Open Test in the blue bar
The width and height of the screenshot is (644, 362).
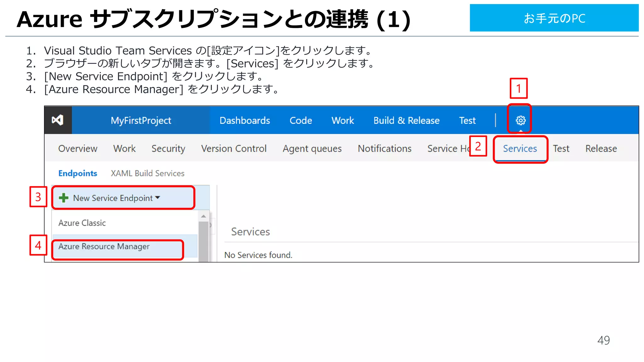click(467, 120)
